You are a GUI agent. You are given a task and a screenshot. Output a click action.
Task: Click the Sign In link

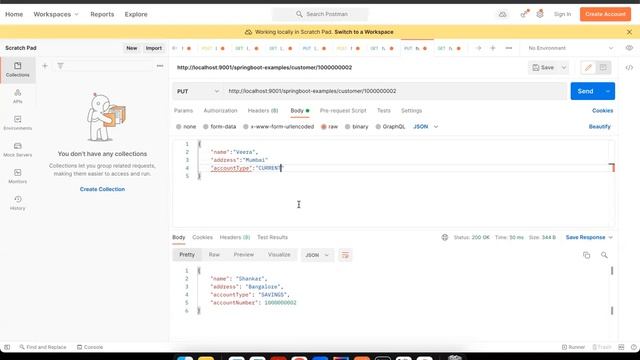tap(562, 14)
